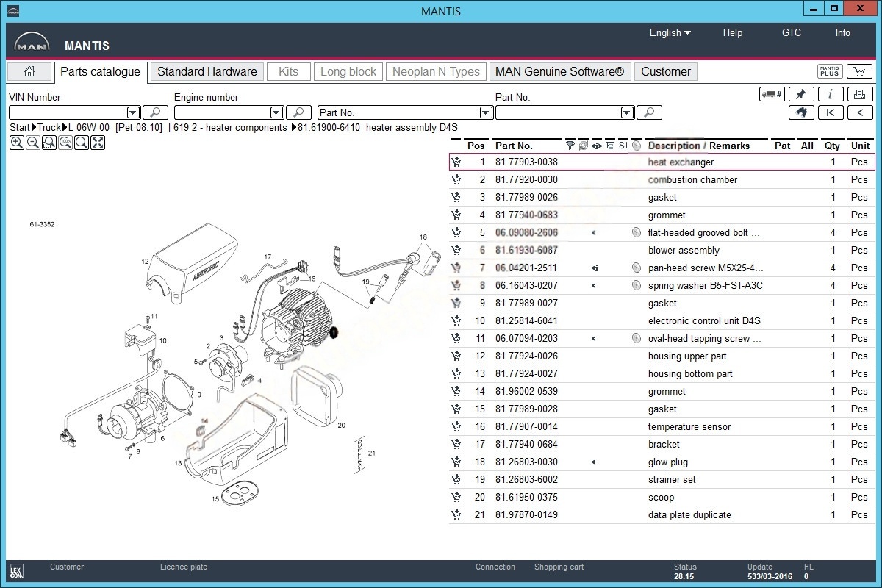Go back with the '<' button
The height and width of the screenshot is (588, 882).
pos(859,112)
